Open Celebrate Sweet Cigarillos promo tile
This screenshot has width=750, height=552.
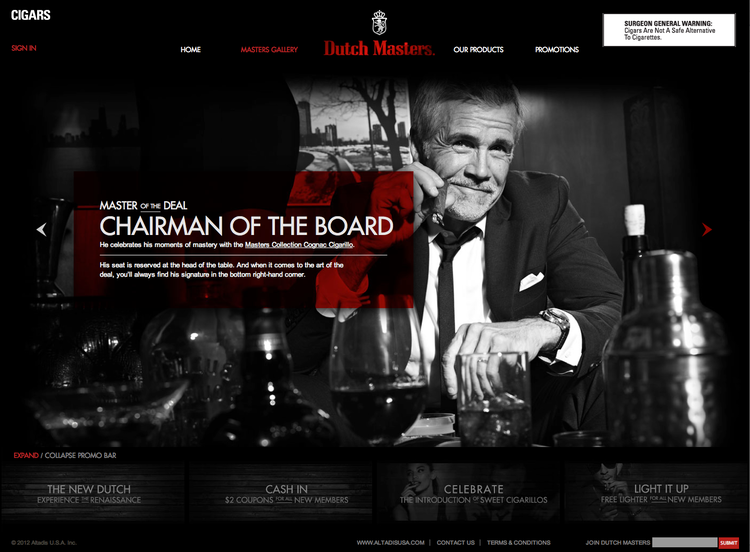(x=468, y=492)
